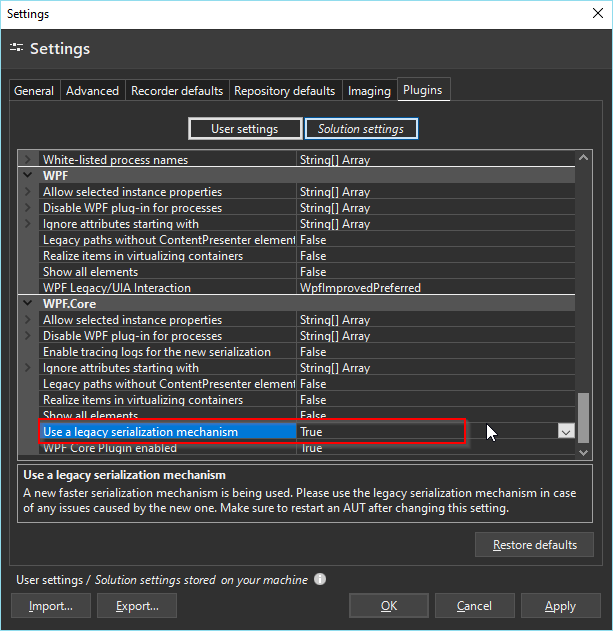
Task: Click the Restore defaults button
Action: 535,545
